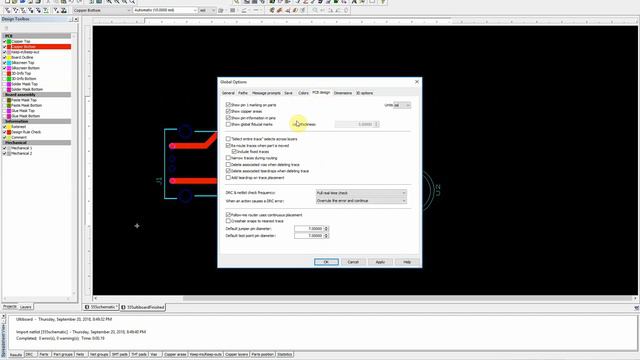Select the Copper Bottom layer row
The image size is (640, 360).
pos(37,47)
